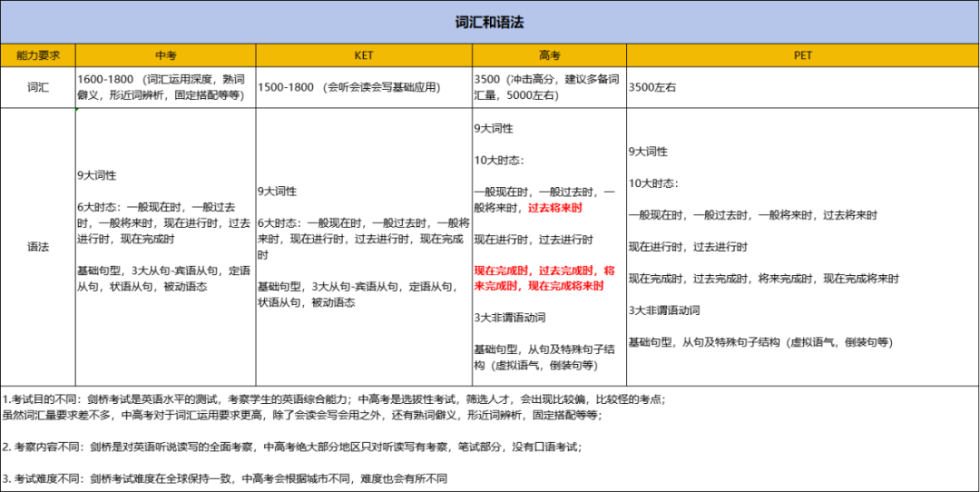
Task: Click 3大非谓语动词 in the PET column
Action: point(664,310)
